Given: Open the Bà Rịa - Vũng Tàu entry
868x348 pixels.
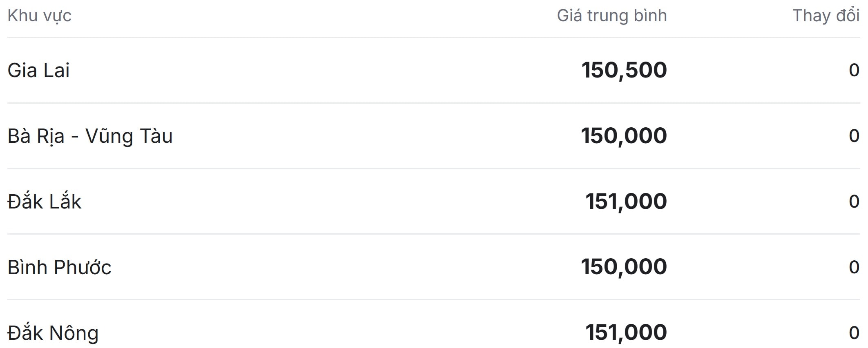Looking at the screenshot, I should click(x=90, y=136).
